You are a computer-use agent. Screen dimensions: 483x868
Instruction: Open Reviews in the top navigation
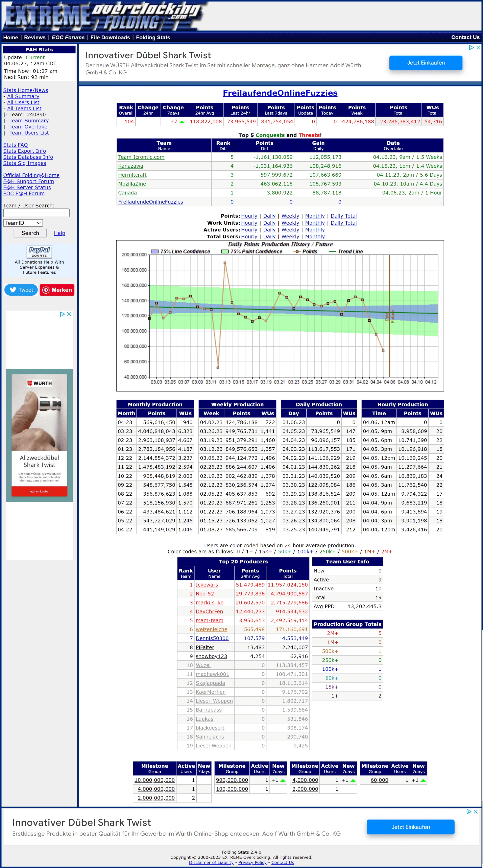[x=35, y=38]
